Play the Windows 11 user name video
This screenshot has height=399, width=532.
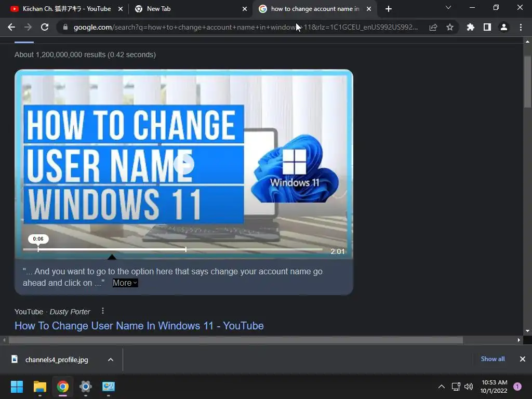click(x=183, y=164)
